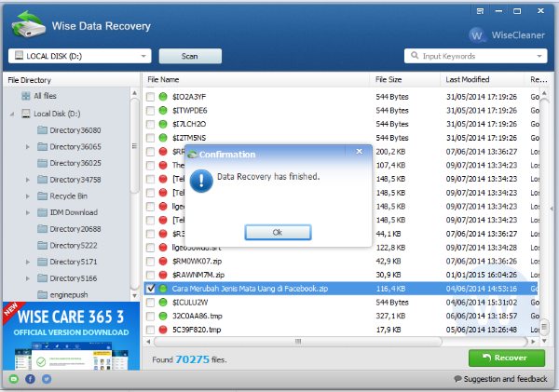
Task: Click green status dot of $ICULU2W
Action: coord(163,303)
